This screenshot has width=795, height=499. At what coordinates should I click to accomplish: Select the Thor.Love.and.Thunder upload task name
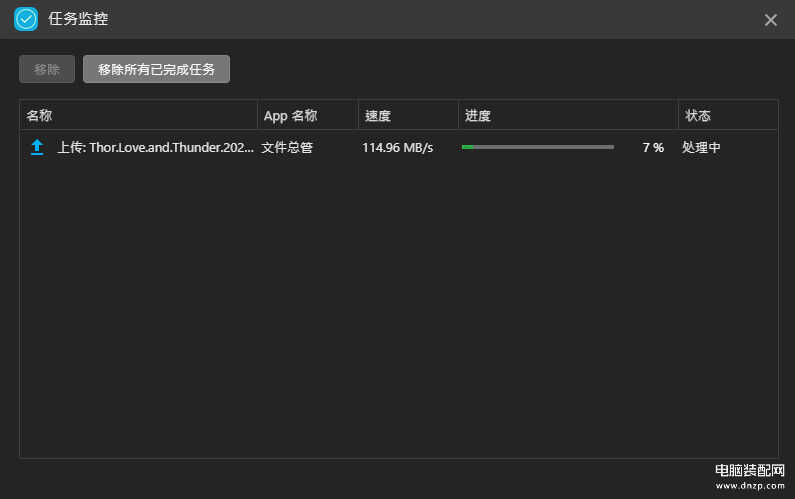click(156, 147)
